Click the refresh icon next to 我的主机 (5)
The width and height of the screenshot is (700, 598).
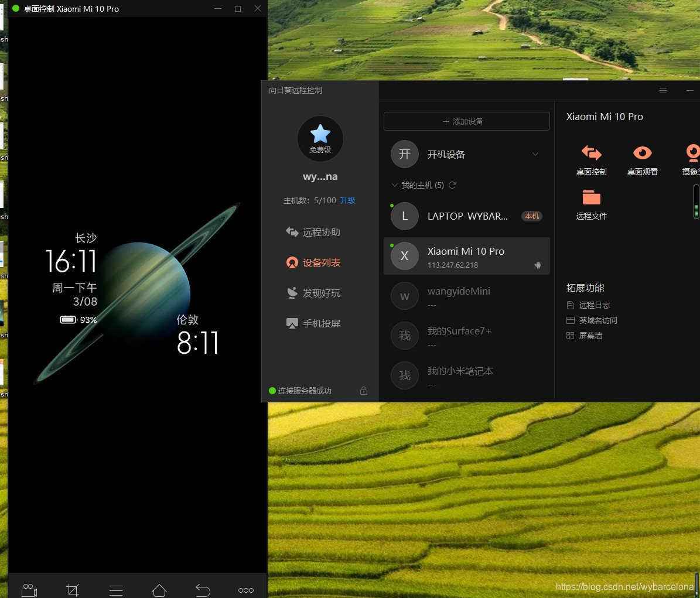coord(452,184)
